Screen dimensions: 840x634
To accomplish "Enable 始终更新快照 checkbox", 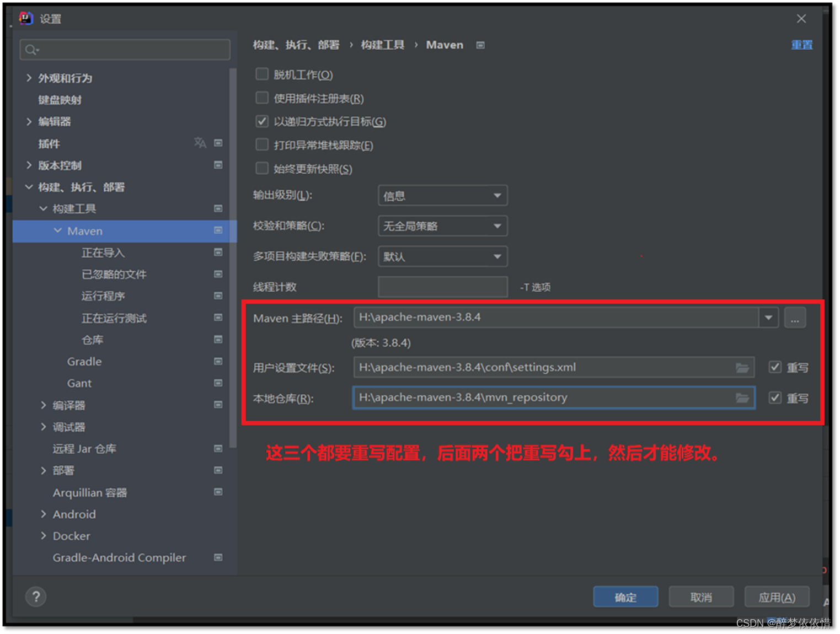I will (x=262, y=168).
